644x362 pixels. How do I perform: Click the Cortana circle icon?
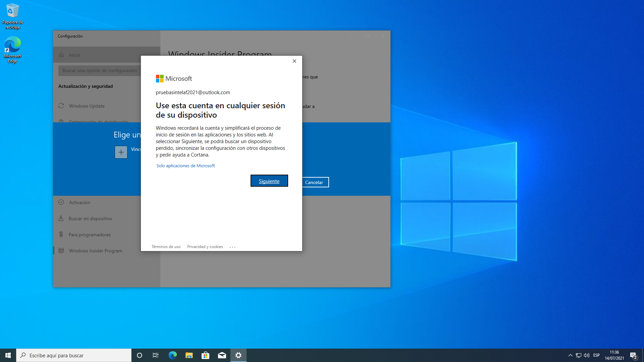140,355
